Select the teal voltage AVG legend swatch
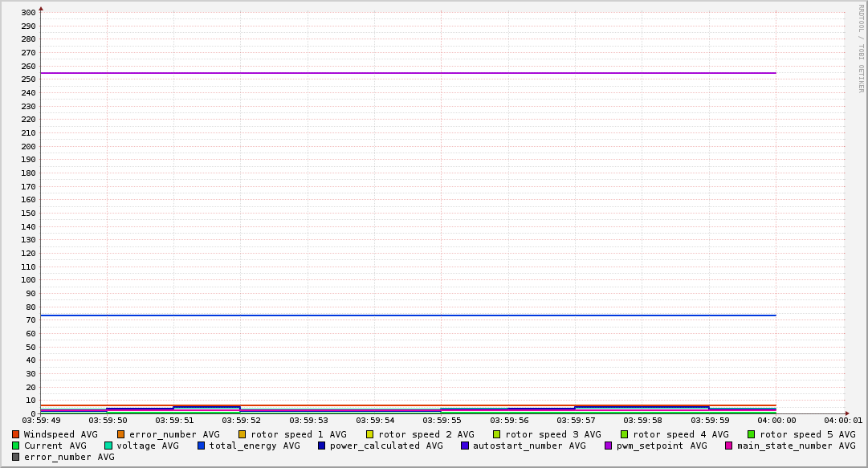868x468 pixels. pos(108,446)
